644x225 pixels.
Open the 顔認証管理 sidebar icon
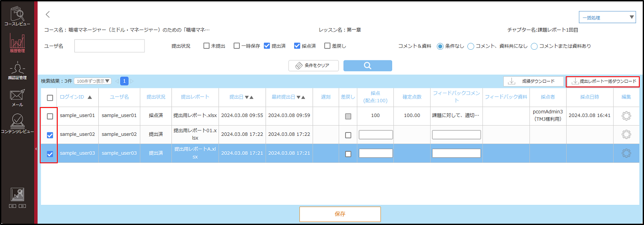pyautogui.click(x=18, y=71)
